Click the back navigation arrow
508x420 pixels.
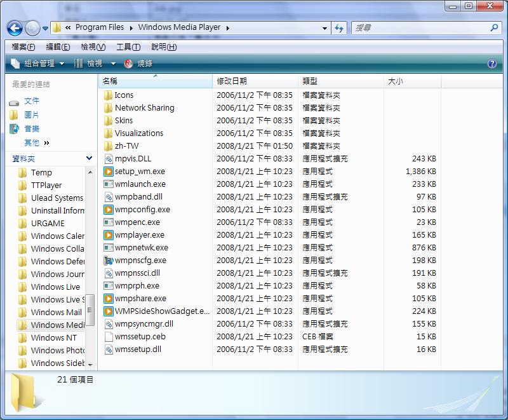click(x=15, y=28)
